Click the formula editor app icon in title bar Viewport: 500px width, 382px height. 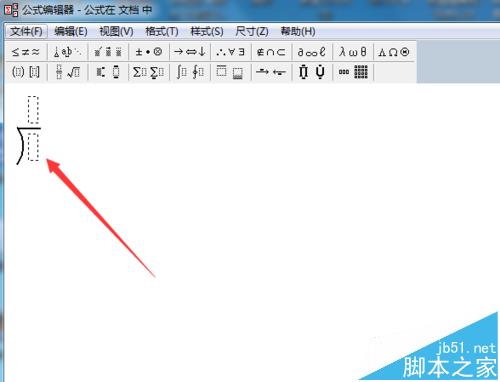point(11,10)
